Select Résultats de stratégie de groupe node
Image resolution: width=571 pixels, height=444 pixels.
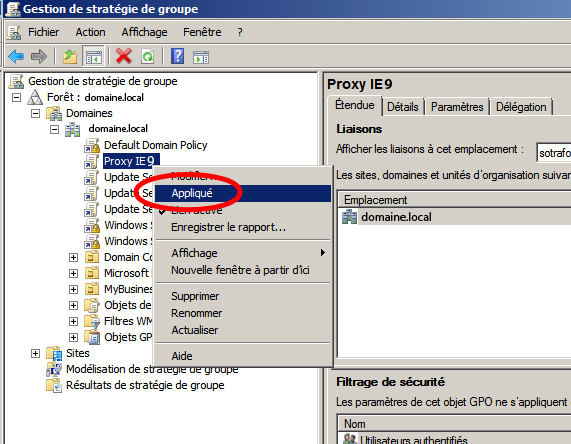(145, 385)
